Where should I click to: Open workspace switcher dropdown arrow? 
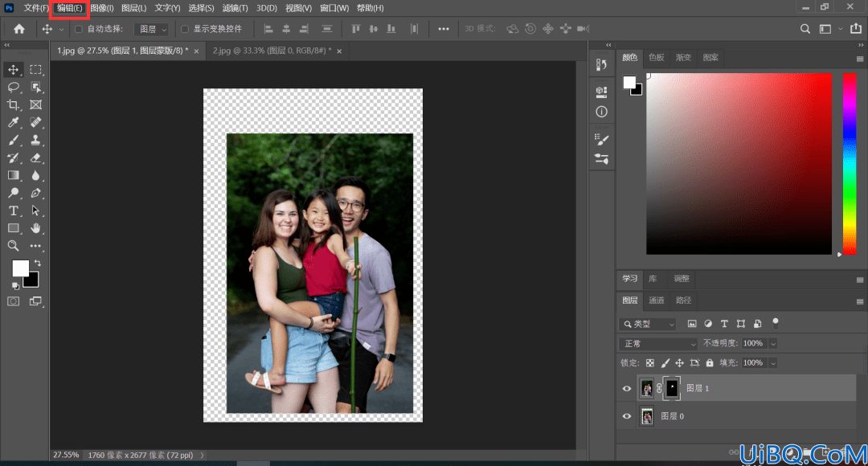[x=841, y=29]
